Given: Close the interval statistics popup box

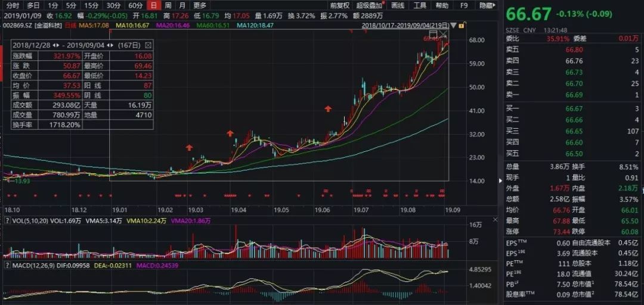Looking at the screenshot, I should point(148,45).
